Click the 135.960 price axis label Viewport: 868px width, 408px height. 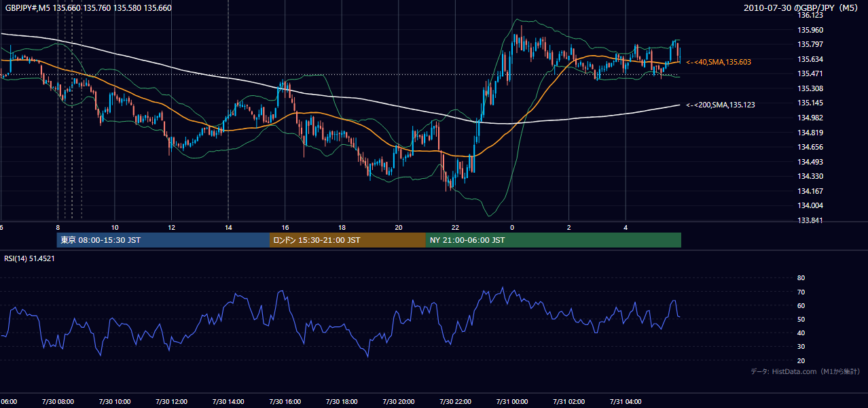click(810, 30)
